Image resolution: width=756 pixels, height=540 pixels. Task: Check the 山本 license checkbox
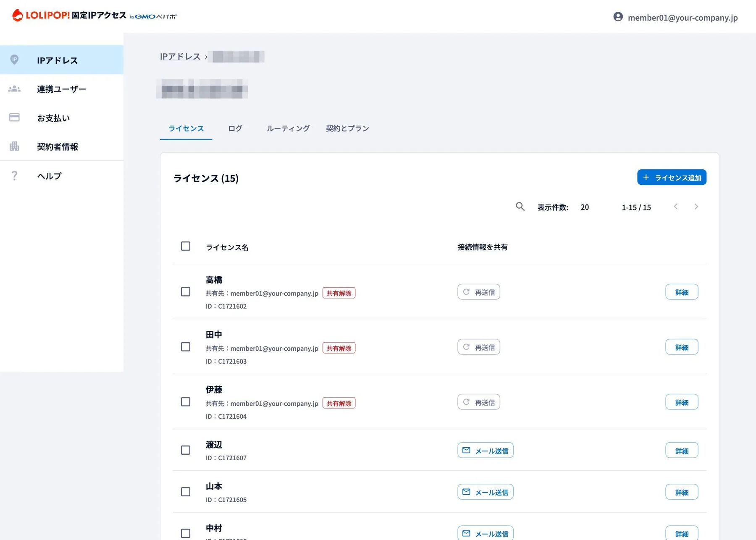pyautogui.click(x=186, y=492)
